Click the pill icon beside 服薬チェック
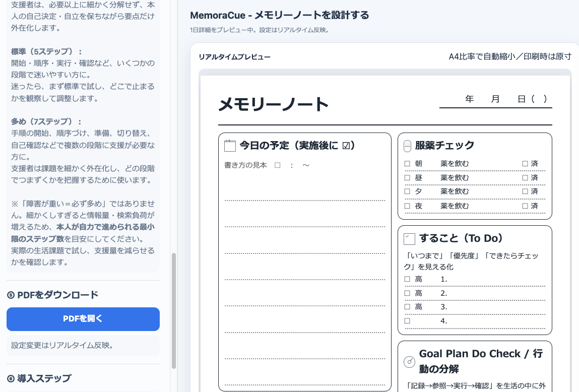 pos(407,146)
